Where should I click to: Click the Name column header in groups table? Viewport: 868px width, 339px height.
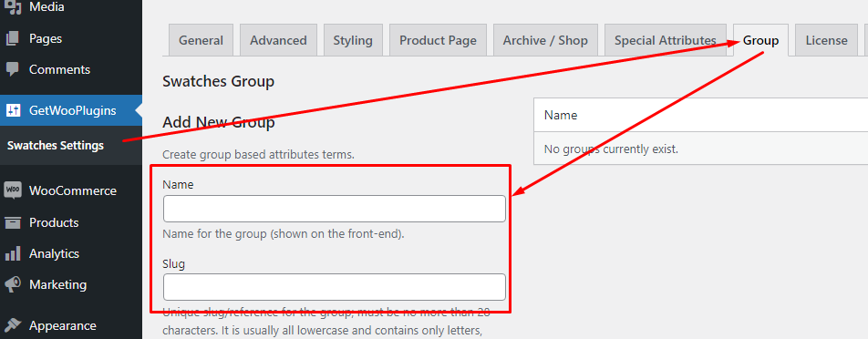(x=561, y=115)
